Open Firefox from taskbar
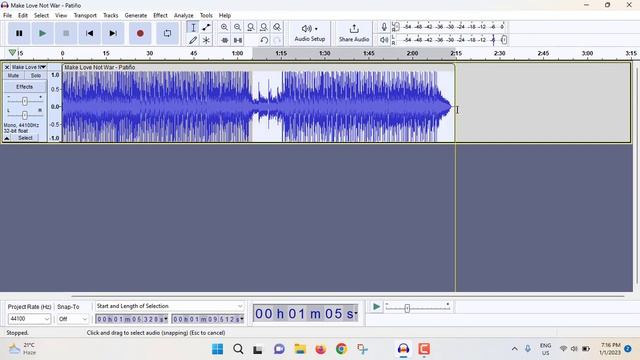 coord(321,349)
